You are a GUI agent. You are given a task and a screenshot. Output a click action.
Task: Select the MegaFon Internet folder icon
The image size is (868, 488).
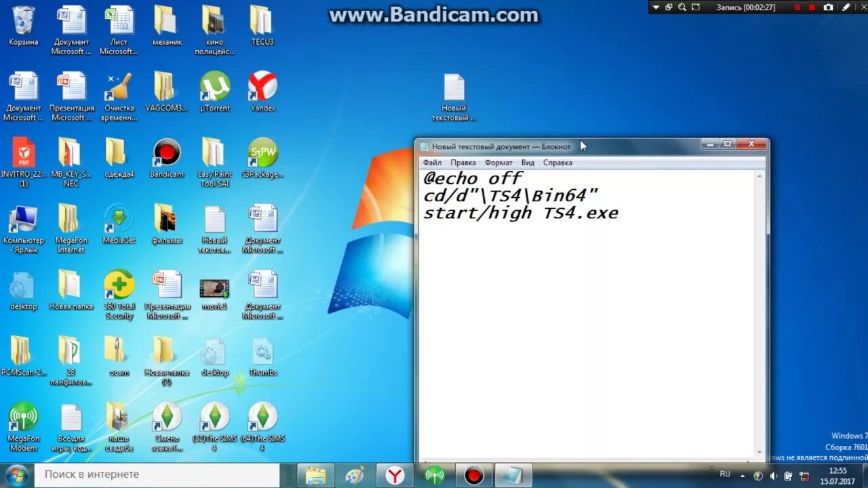coord(71,229)
